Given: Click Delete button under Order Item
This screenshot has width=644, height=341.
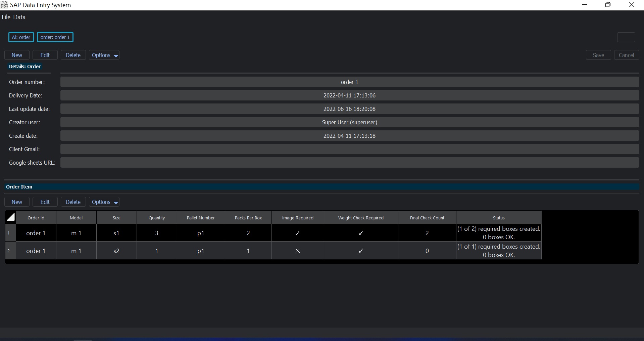Looking at the screenshot, I should click(x=73, y=202).
